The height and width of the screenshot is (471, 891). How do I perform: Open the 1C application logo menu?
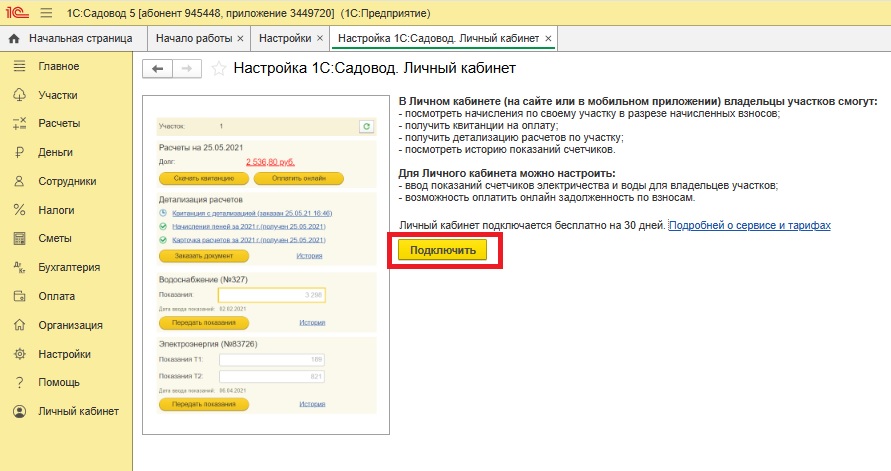coord(17,12)
